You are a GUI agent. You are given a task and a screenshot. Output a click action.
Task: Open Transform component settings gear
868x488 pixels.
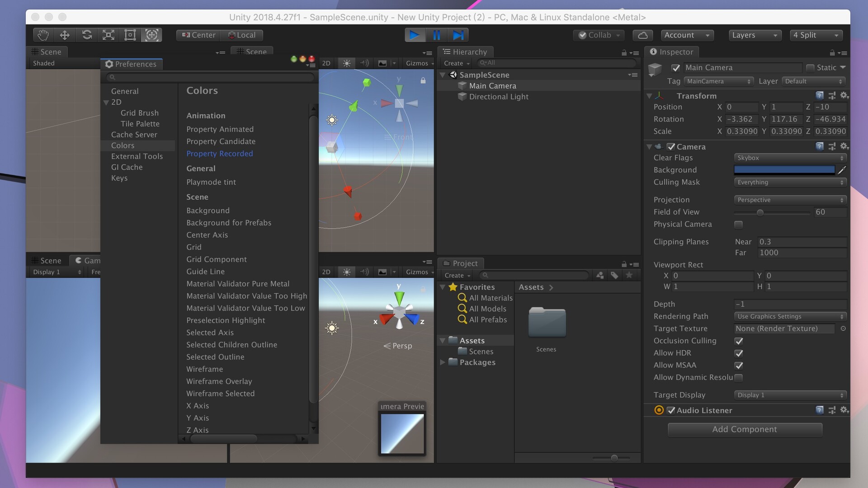coord(844,95)
